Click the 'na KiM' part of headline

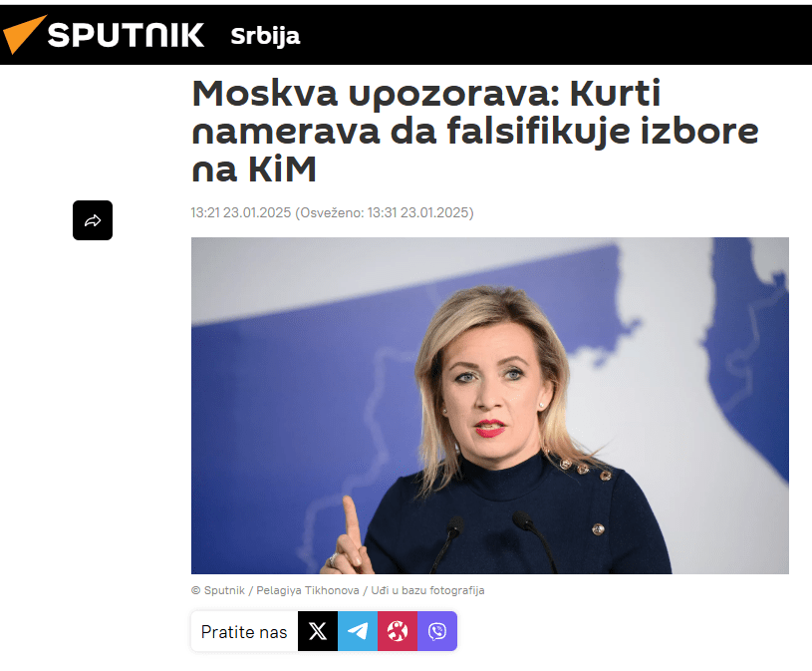[254, 168]
